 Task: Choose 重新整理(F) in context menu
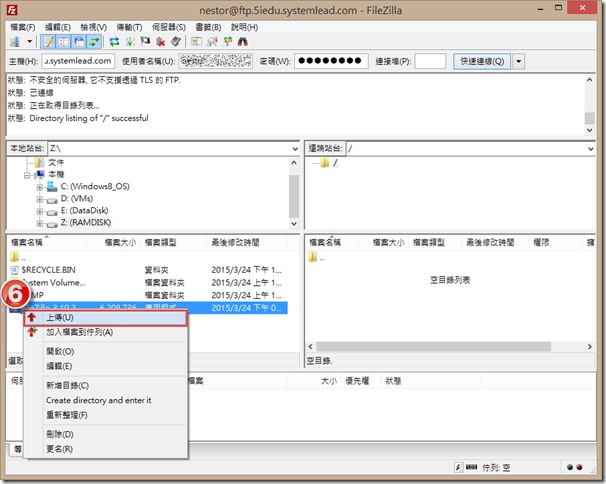point(106,415)
